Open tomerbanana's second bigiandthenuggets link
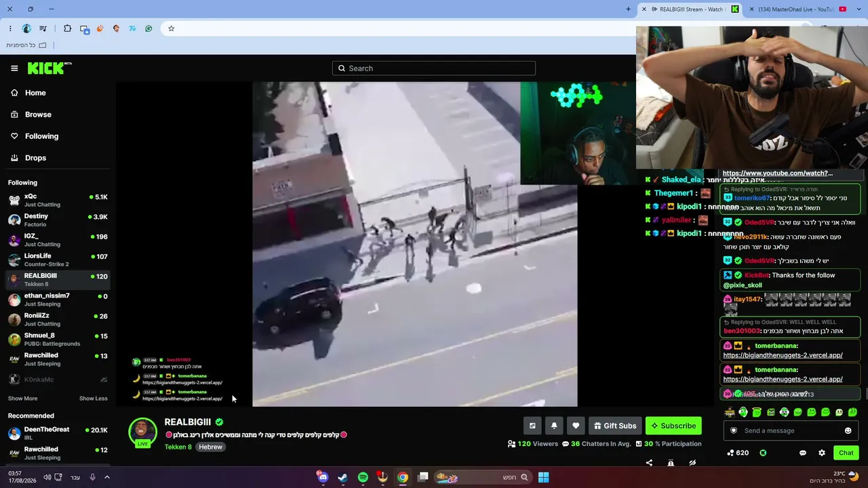 (x=783, y=379)
